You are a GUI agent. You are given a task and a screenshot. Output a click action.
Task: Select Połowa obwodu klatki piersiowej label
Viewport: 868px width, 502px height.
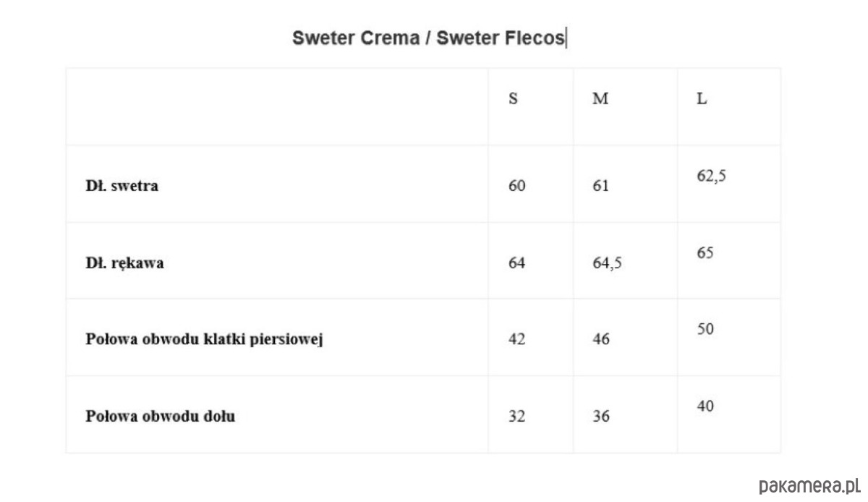click(204, 339)
